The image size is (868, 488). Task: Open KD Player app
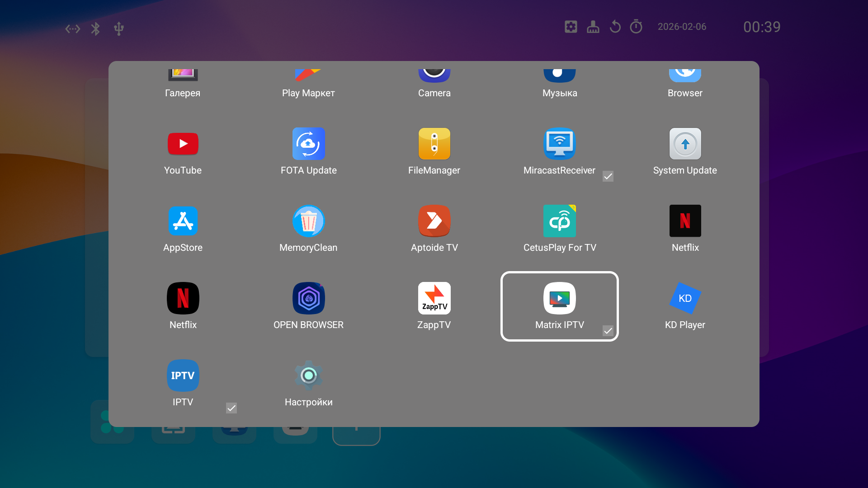pyautogui.click(x=685, y=299)
